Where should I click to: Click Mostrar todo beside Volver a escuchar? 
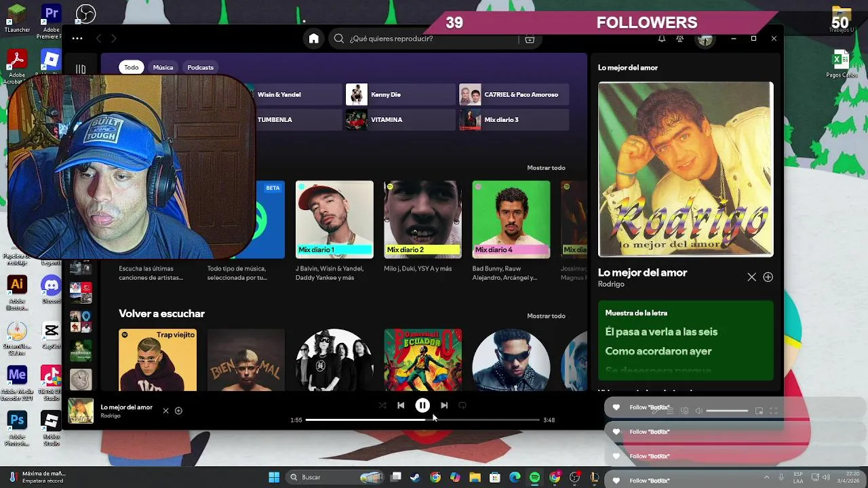(546, 316)
